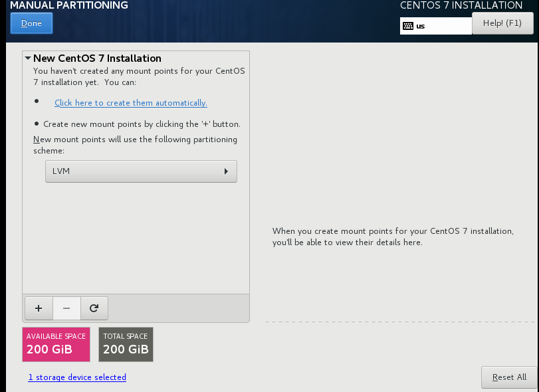Click the link to create mount points automatically
Screen dimensions: 539x392
click(131, 103)
